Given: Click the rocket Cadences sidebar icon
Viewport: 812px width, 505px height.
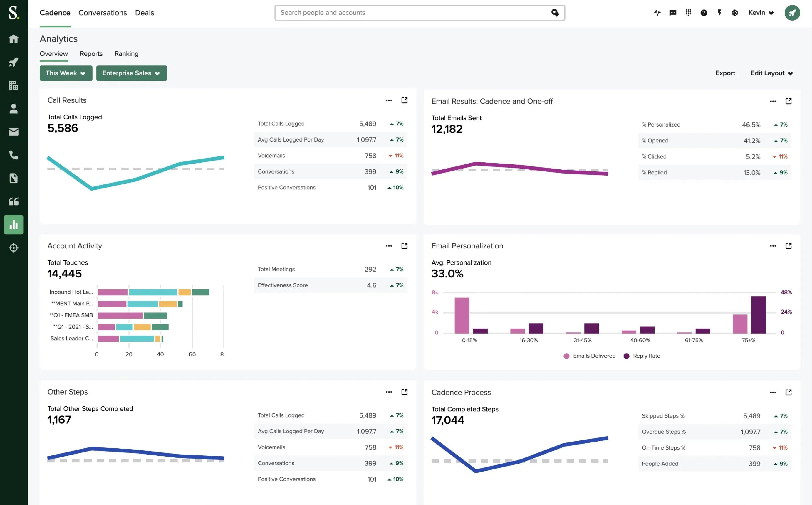Looking at the screenshot, I should tap(13, 62).
